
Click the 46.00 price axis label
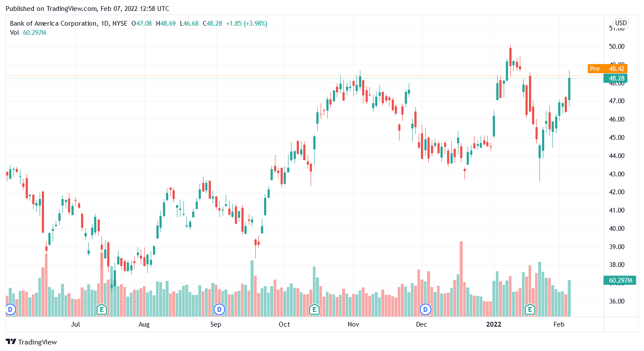pos(617,119)
